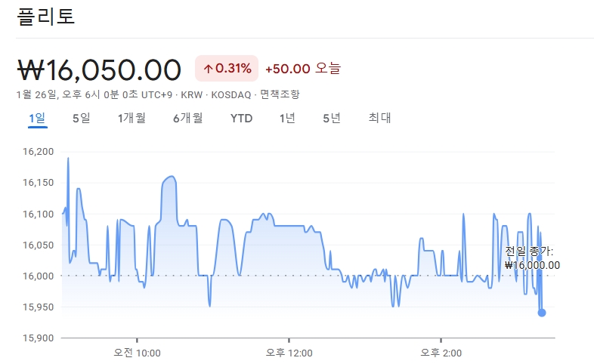This screenshot has height=364, width=594.
Task: Click the 플리토 stock title
Action: [46, 17]
